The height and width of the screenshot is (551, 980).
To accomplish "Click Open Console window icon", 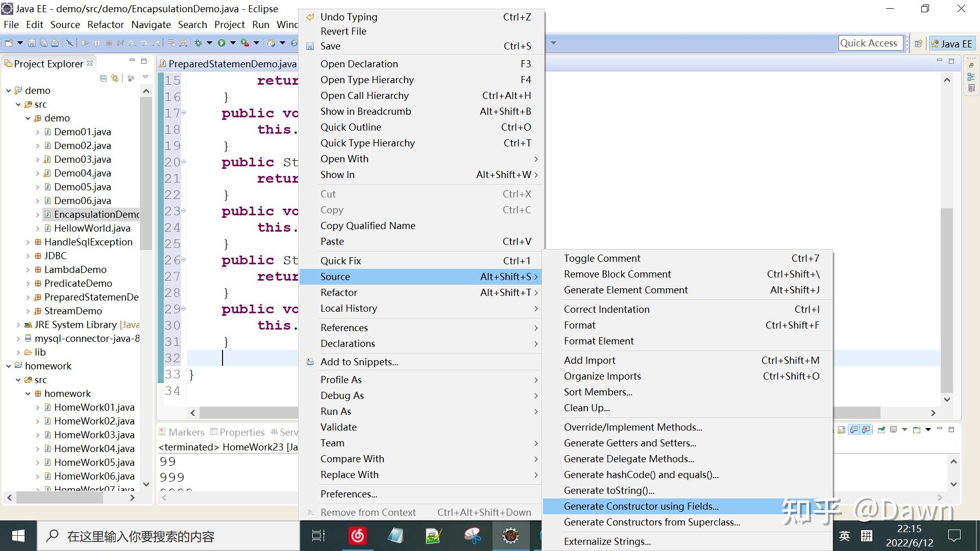I will point(917,430).
